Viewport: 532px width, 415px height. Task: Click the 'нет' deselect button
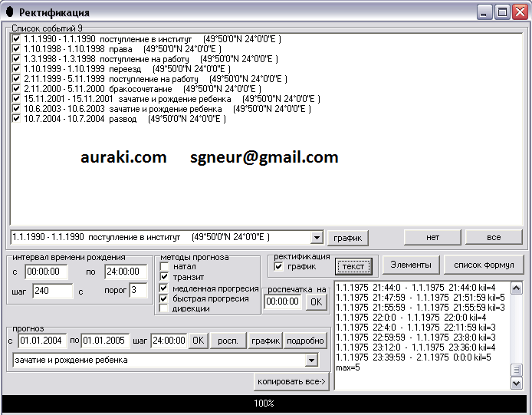coord(432,238)
